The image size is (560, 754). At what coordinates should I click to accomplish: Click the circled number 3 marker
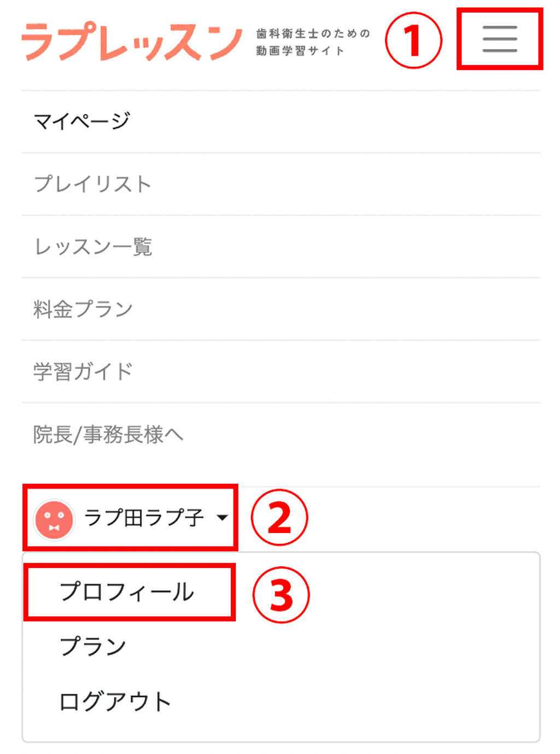pyautogui.click(x=281, y=595)
